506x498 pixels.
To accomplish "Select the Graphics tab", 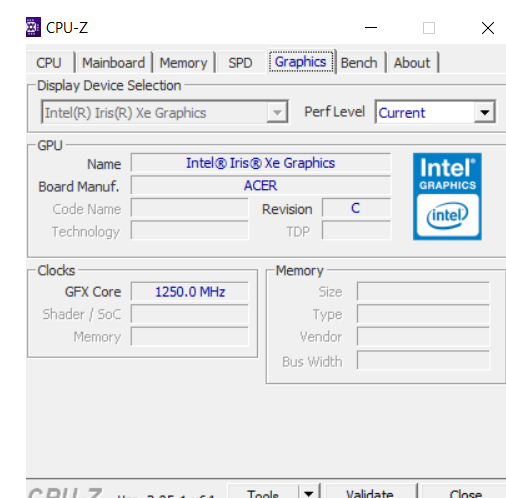I will pyautogui.click(x=301, y=62).
